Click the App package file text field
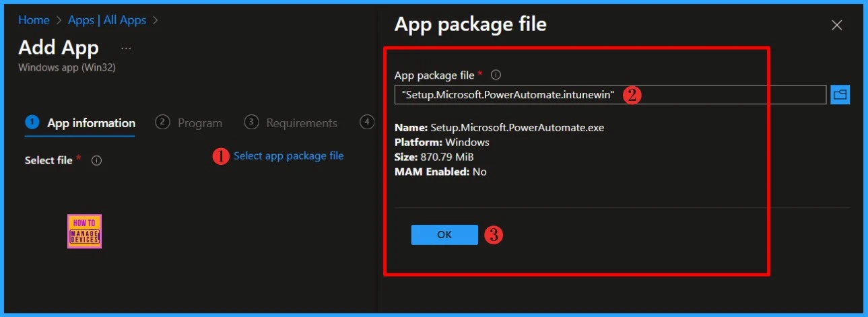The height and width of the screenshot is (317, 868). point(610,95)
